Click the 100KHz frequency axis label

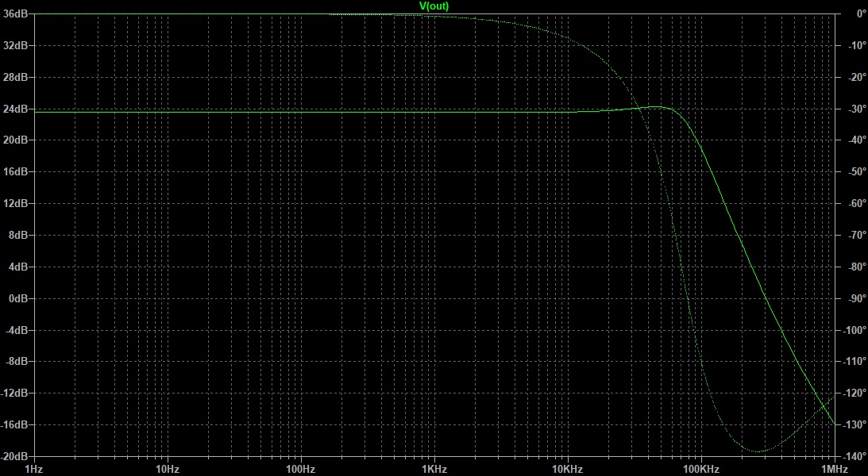click(x=700, y=467)
